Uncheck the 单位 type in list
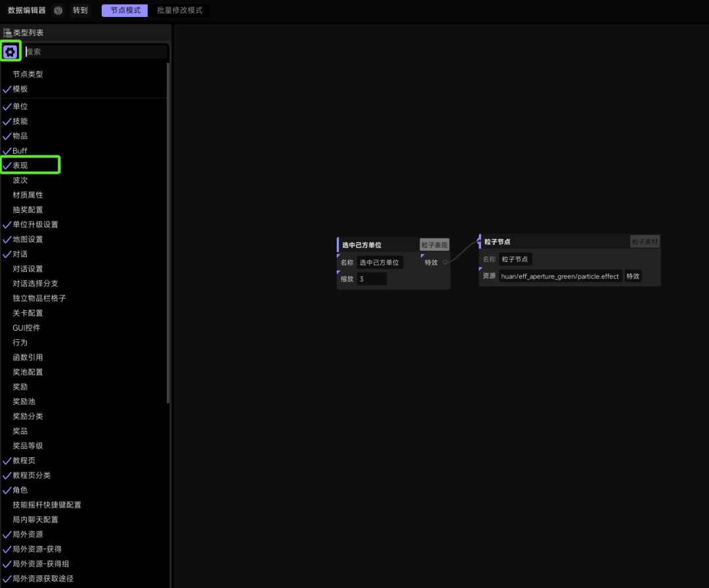The image size is (709, 588). pyautogui.click(x=7, y=107)
